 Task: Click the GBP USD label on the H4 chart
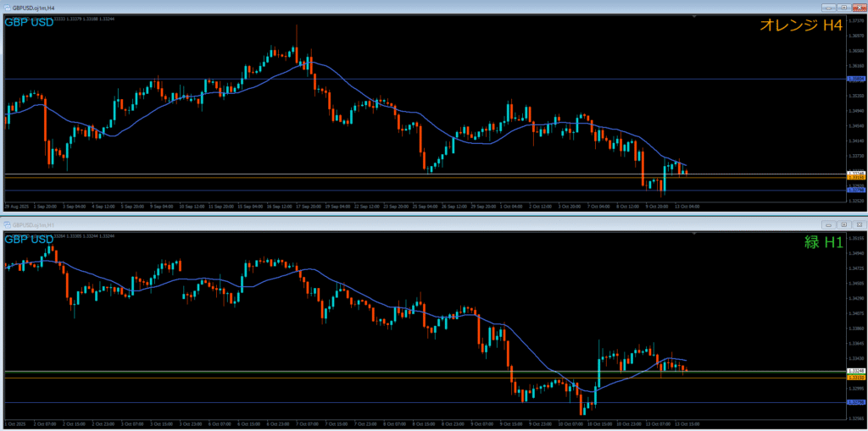click(x=30, y=22)
